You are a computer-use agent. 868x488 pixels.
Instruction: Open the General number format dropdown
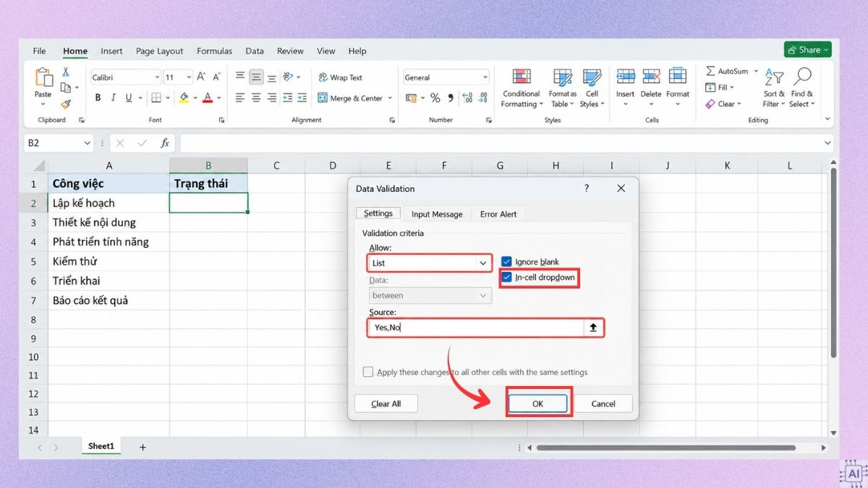point(485,77)
